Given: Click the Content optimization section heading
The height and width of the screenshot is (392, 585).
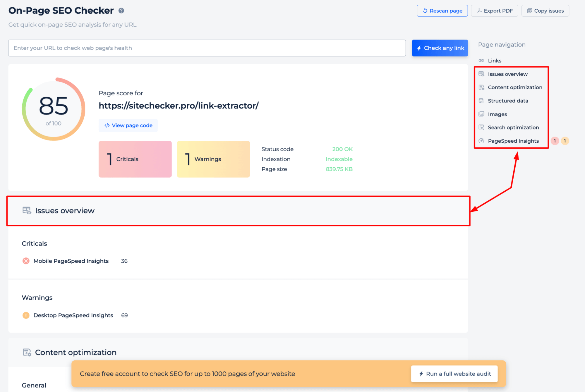Looking at the screenshot, I should point(76,353).
